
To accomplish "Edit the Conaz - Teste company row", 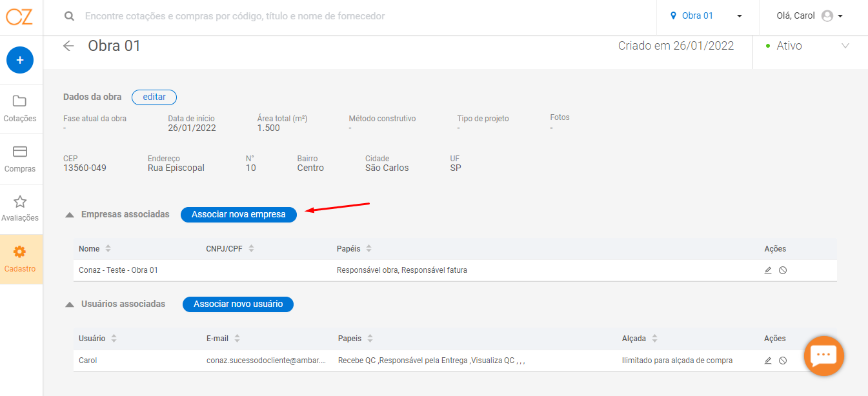I will coord(768,270).
